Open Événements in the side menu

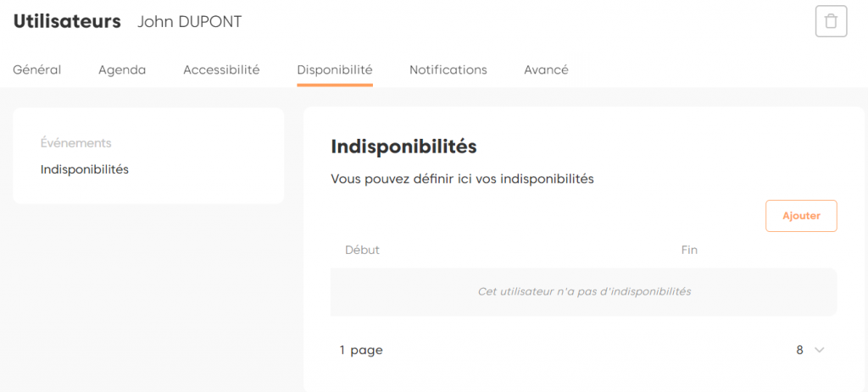tap(76, 143)
